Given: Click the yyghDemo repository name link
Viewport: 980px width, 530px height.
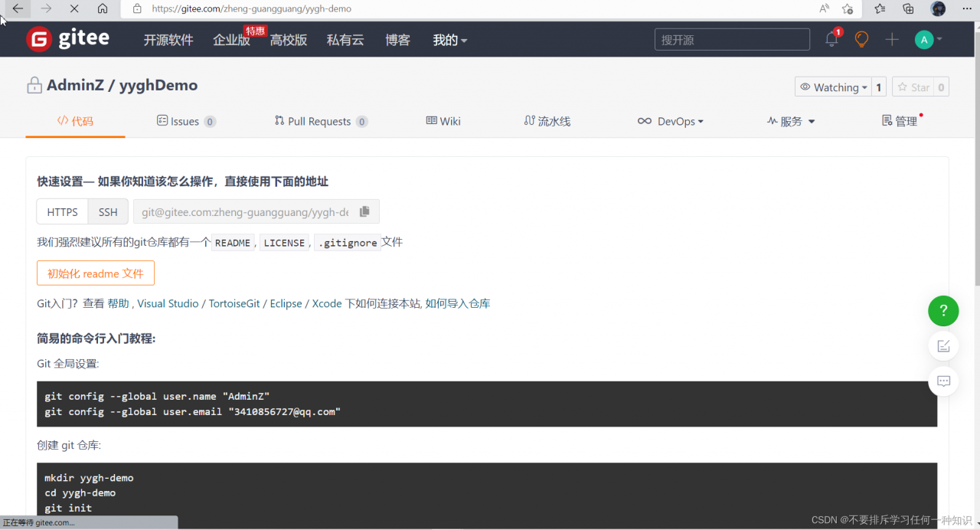Looking at the screenshot, I should 158,86.
